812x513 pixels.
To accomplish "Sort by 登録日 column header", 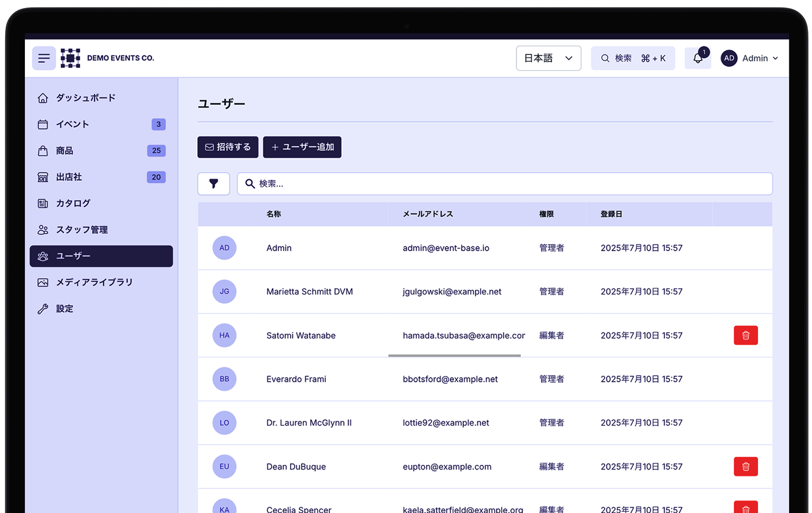I will (611, 214).
